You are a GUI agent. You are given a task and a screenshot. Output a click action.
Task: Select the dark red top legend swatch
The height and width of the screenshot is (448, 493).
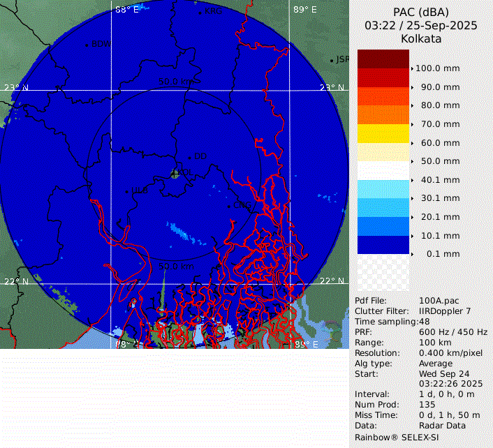pos(383,59)
